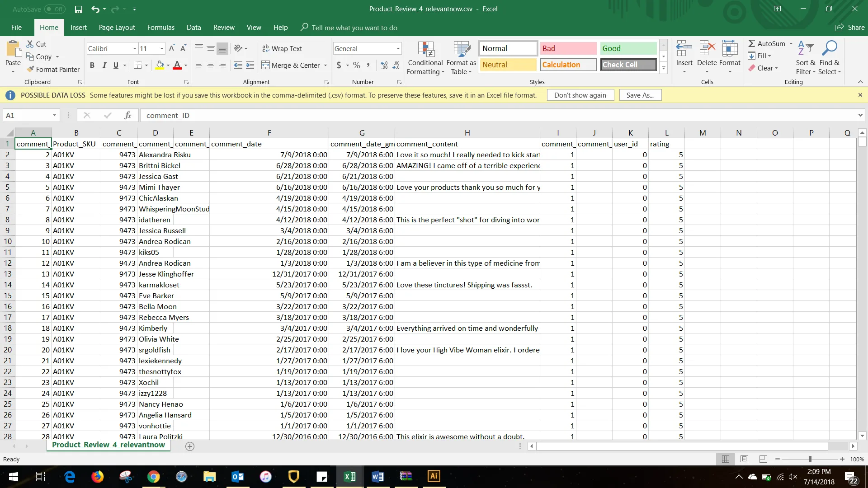Click the Don't show again button

pyautogui.click(x=580, y=95)
